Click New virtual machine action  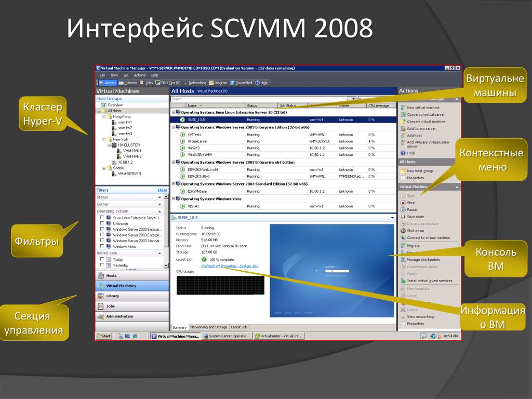click(x=420, y=108)
